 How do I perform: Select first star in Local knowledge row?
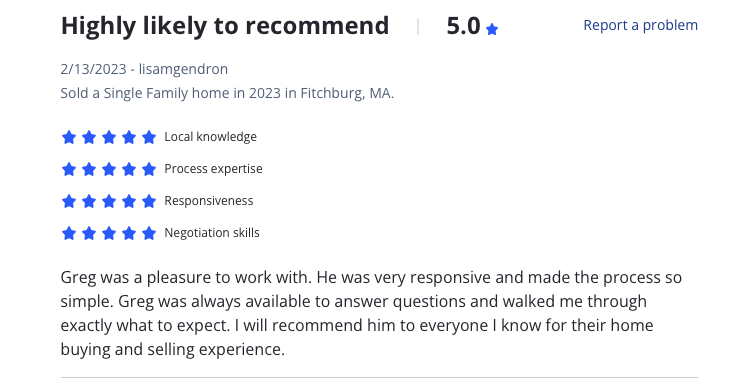[x=69, y=137]
